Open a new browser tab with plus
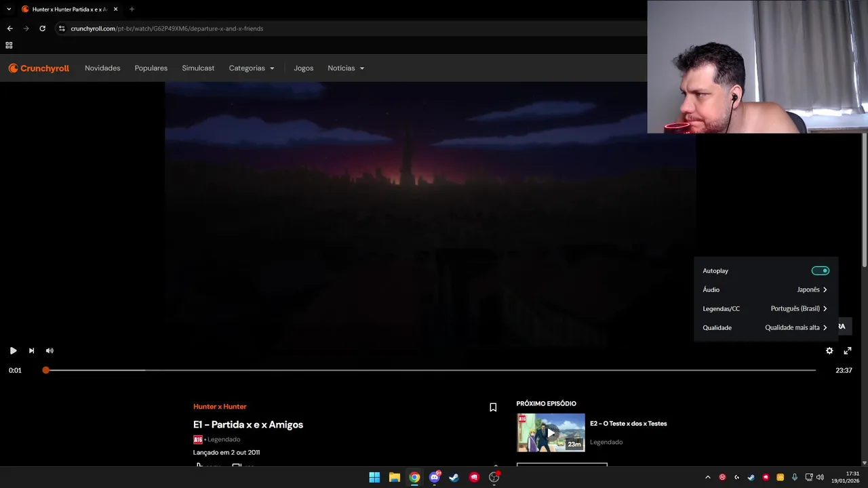The height and width of the screenshot is (488, 868). pyautogui.click(x=132, y=9)
